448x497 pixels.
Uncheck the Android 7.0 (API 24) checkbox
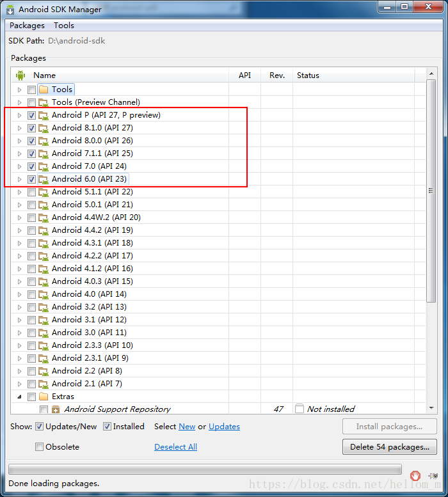pos(31,166)
